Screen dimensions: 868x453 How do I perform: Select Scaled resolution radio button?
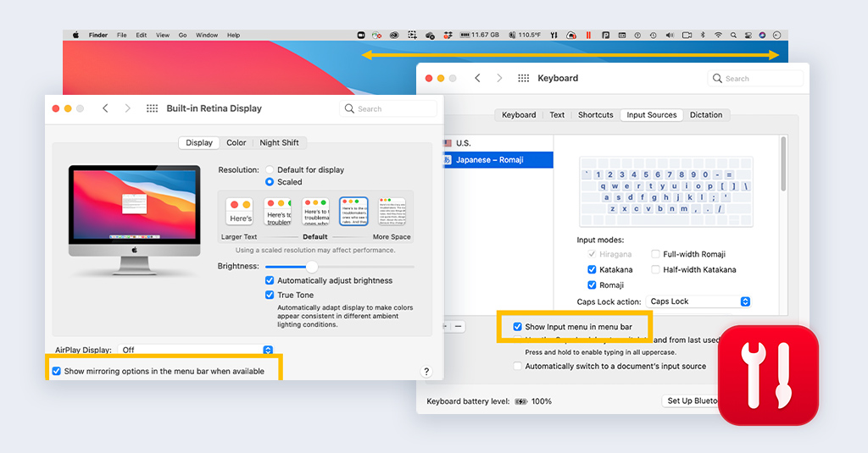pyautogui.click(x=270, y=182)
